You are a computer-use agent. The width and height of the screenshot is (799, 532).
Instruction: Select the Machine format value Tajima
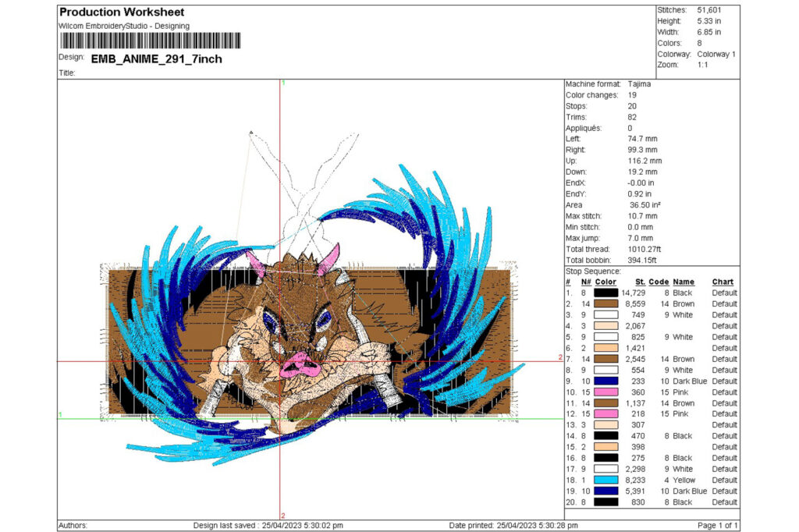tap(639, 84)
